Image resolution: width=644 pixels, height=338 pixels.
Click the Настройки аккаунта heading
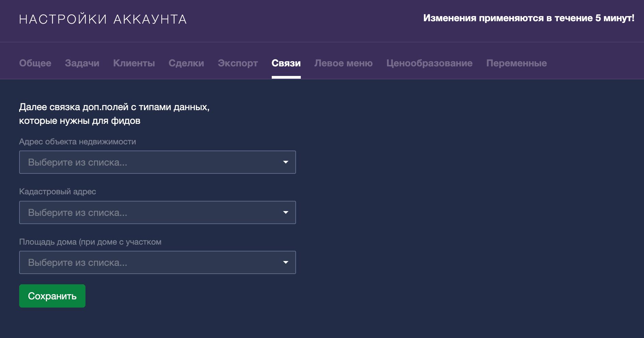point(103,19)
